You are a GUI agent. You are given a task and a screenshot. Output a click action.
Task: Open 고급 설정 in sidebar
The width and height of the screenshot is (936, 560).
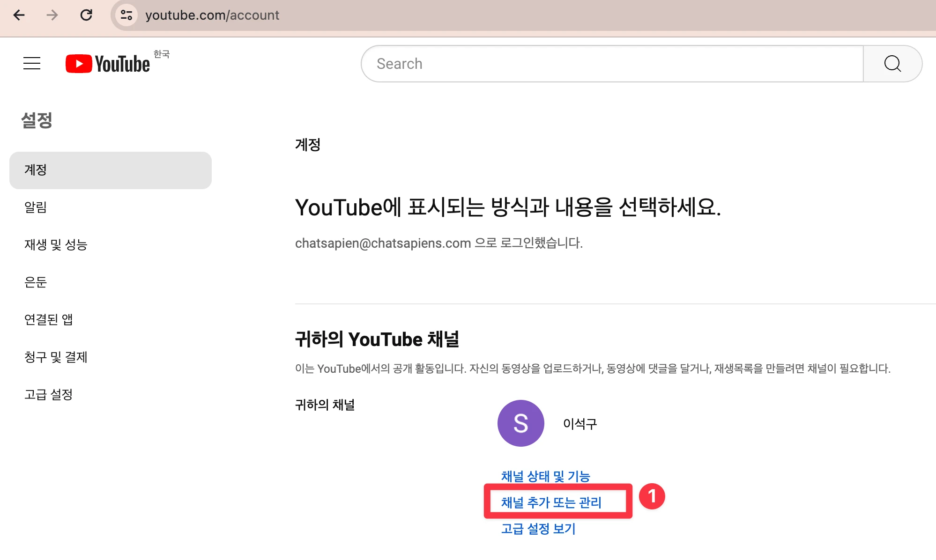pos(48,395)
